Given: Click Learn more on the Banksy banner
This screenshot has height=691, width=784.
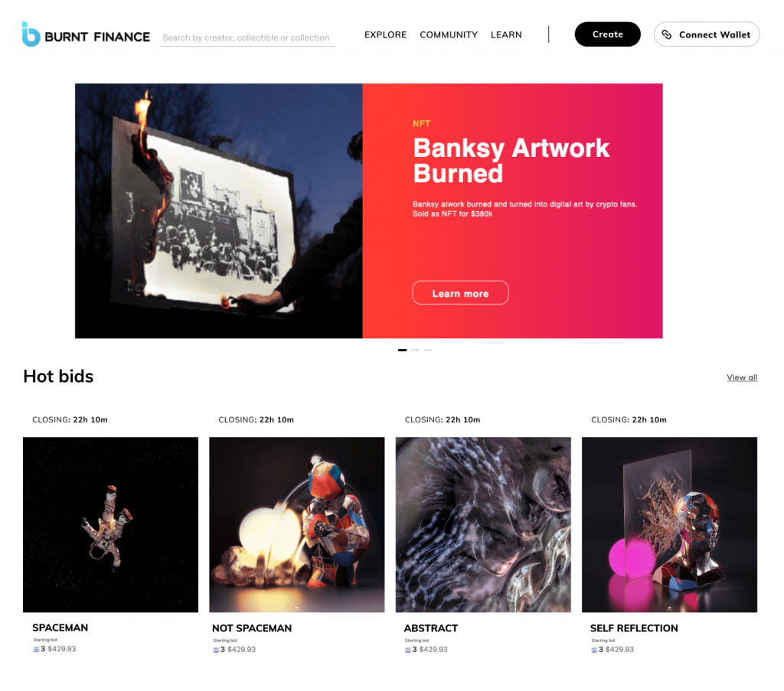Looking at the screenshot, I should 460,293.
